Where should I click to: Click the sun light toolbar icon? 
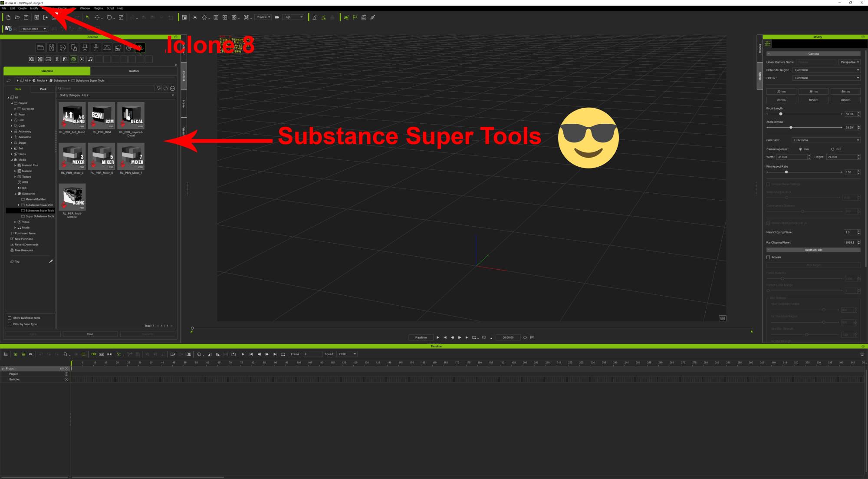point(195,17)
